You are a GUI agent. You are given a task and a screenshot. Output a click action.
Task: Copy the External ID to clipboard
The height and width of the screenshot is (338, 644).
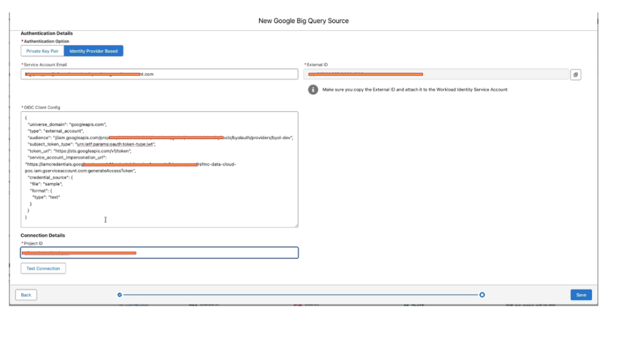tap(575, 75)
